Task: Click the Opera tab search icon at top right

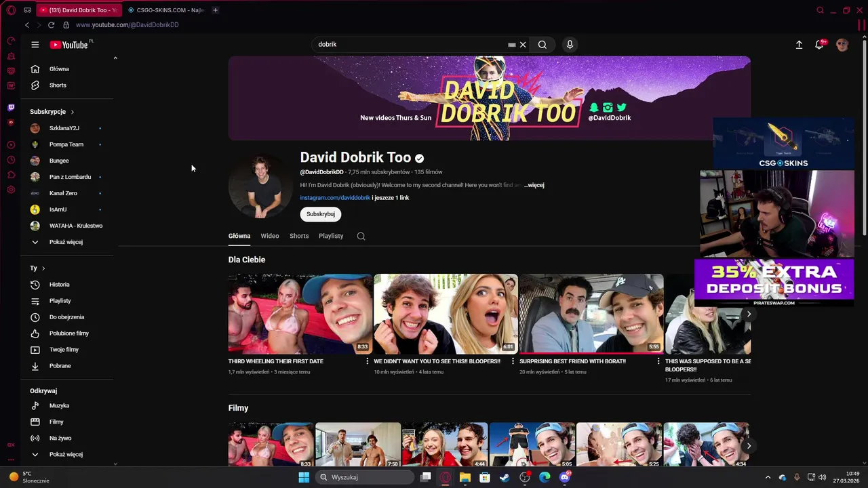Action: coord(820,10)
